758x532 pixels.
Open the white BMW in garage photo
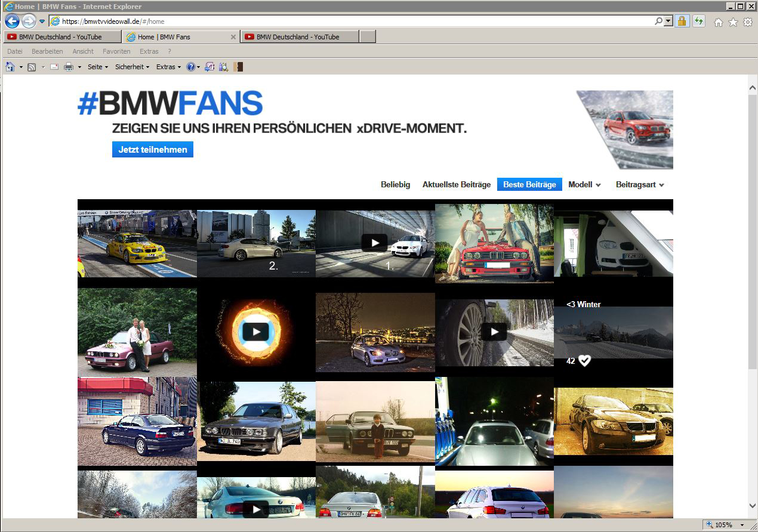tap(614, 243)
